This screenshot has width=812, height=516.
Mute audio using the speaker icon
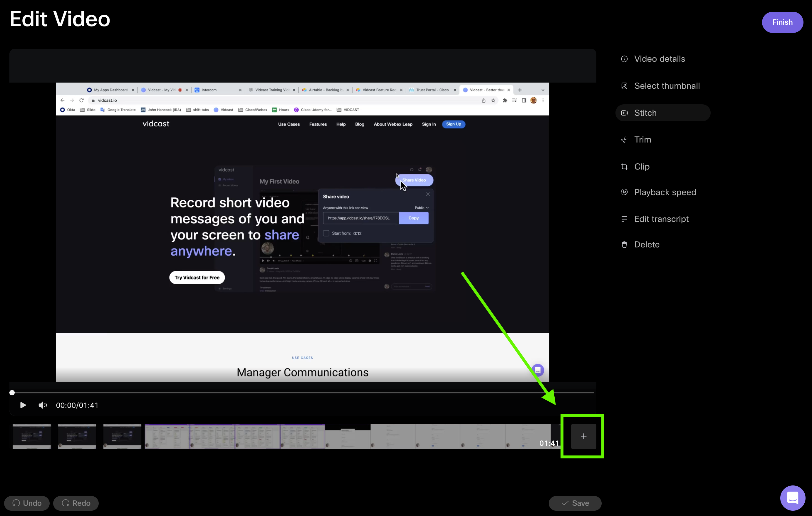click(x=43, y=405)
